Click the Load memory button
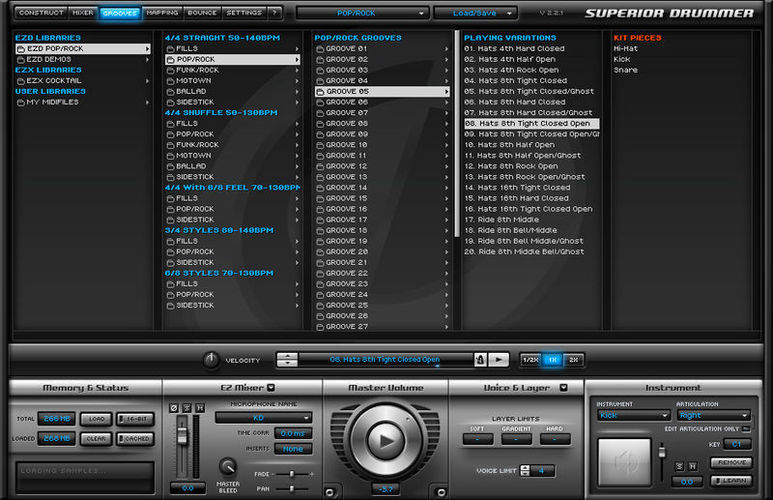773x500 pixels. tap(96, 419)
